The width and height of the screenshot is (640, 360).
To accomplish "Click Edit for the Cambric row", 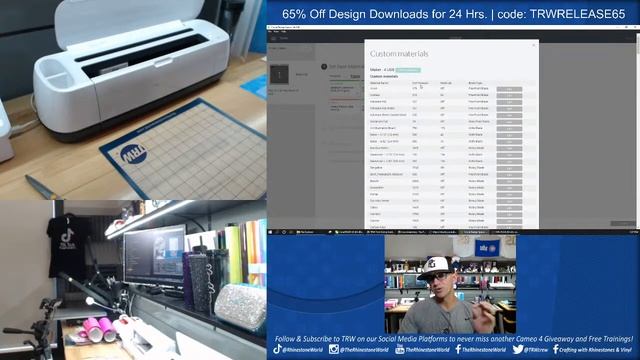I will (509, 214).
